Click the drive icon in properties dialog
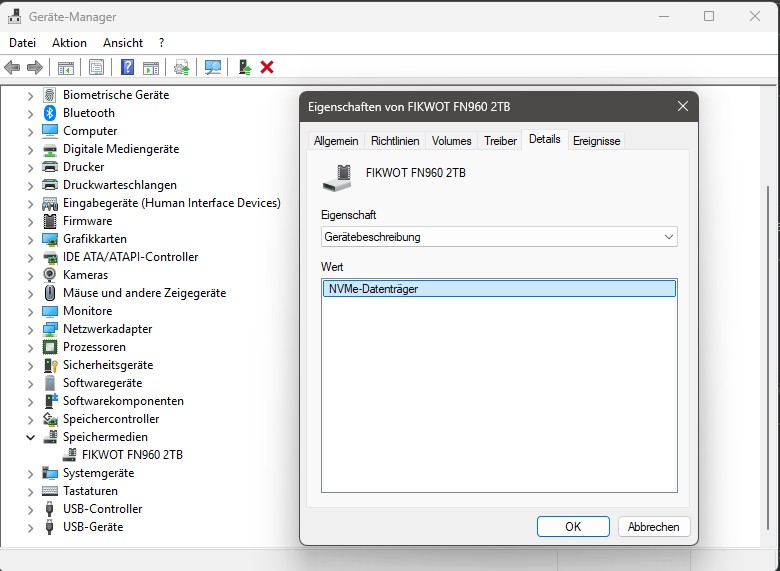This screenshot has height=571, width=780. pos(337,178)
